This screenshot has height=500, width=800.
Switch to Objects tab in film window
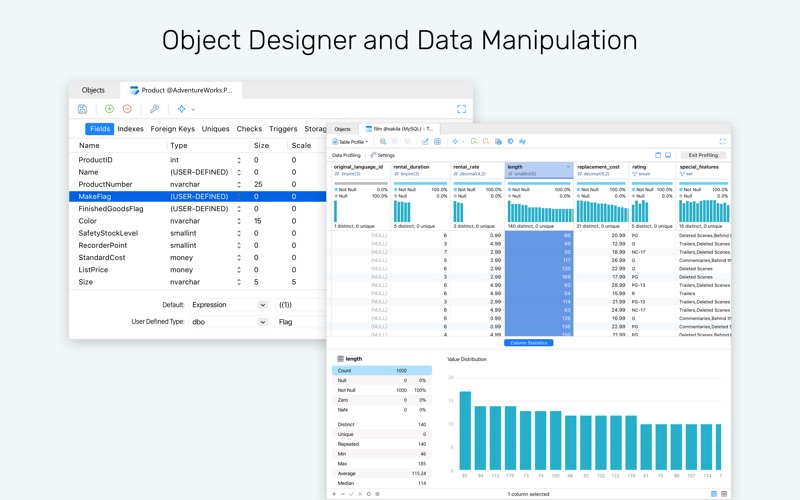tap(342, 129)
